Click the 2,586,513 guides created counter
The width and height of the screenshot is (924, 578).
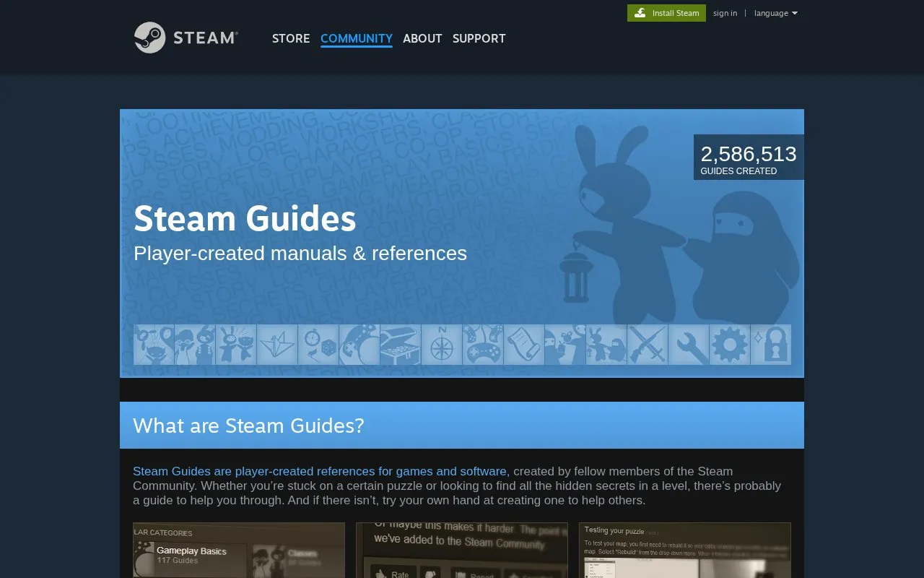749,158
